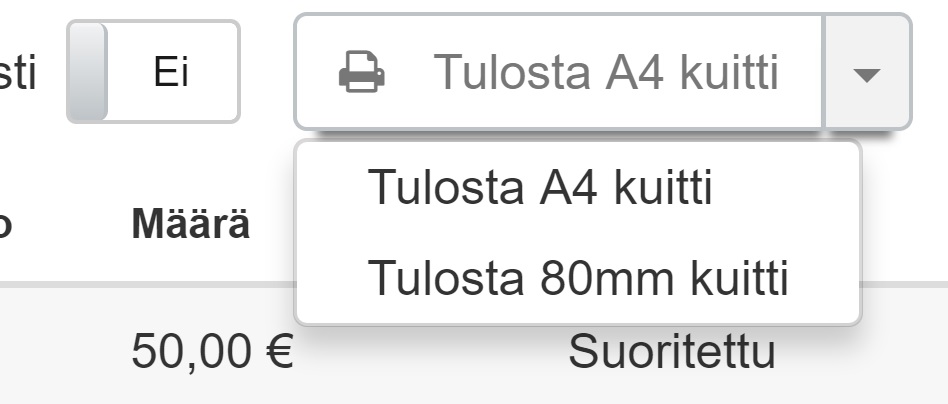Click the grey toggle switch handle
Image resolution: width=948 pixels, height=404 pixels.
click(x=87, y=72)
